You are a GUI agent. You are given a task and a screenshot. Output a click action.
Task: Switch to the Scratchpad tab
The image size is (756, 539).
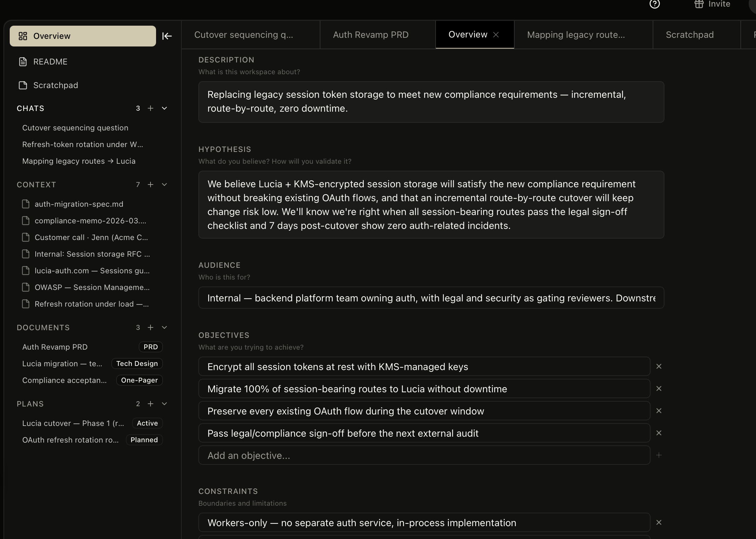point(689,35)
